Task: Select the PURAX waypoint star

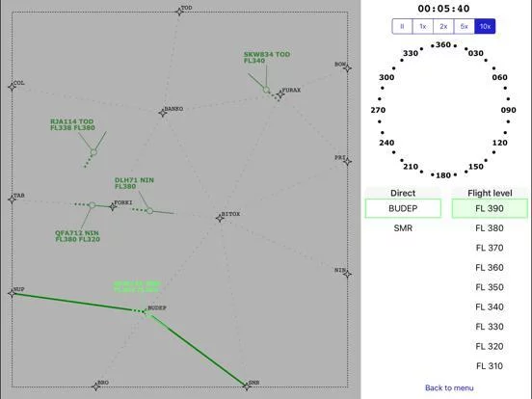Action: coord(280,94)
